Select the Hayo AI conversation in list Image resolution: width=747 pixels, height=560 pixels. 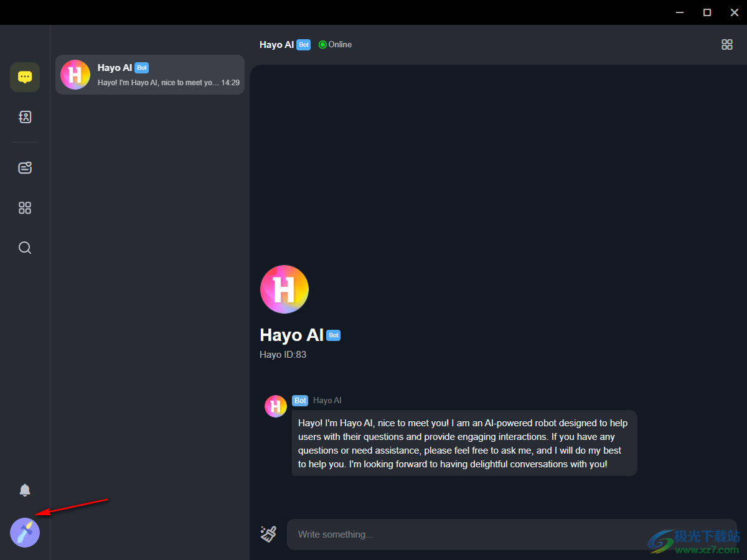150,75
